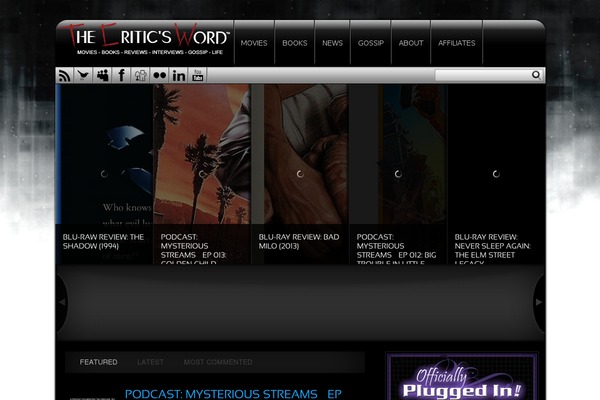Open the YouTube icon
The width and height of the screenshot is (600, 400).
[x=197, y=75]
